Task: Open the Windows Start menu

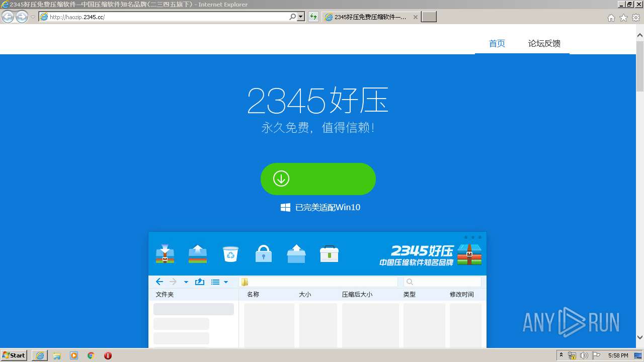Action: point(14,355)
